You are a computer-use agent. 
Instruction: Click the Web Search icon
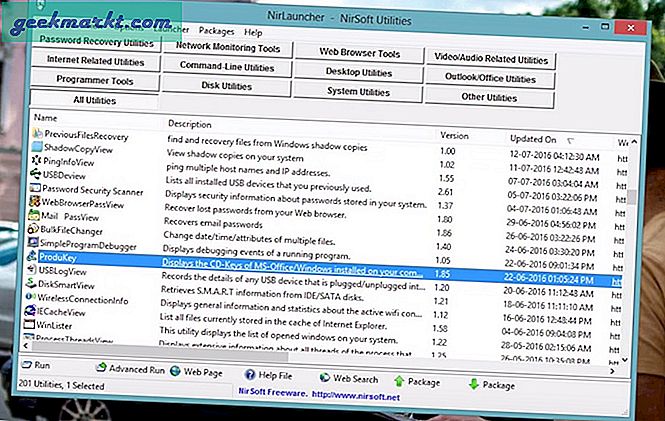[x=324, y=377]
